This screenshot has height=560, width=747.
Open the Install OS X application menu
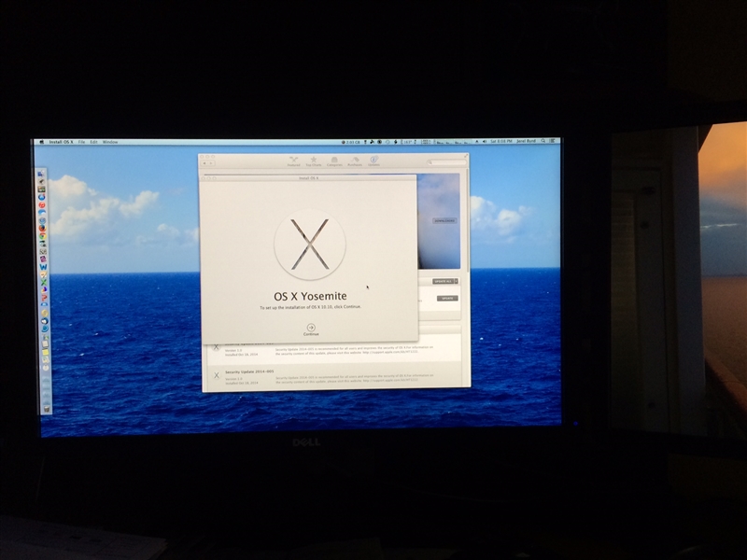point(61,142)
